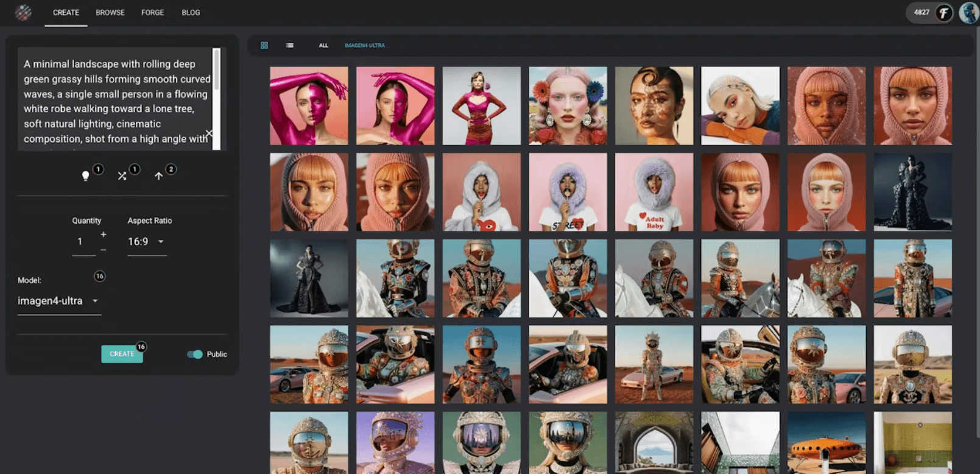
Task: Click the upward arrow upload icon
Action: point(158,175)
